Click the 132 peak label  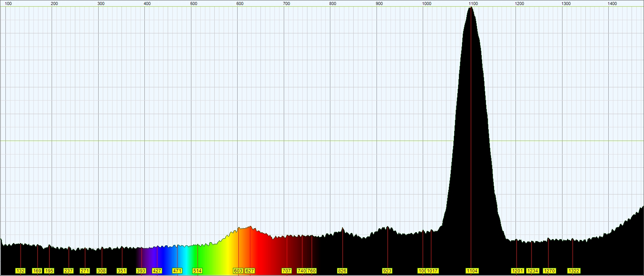click(x=20, y=271)
